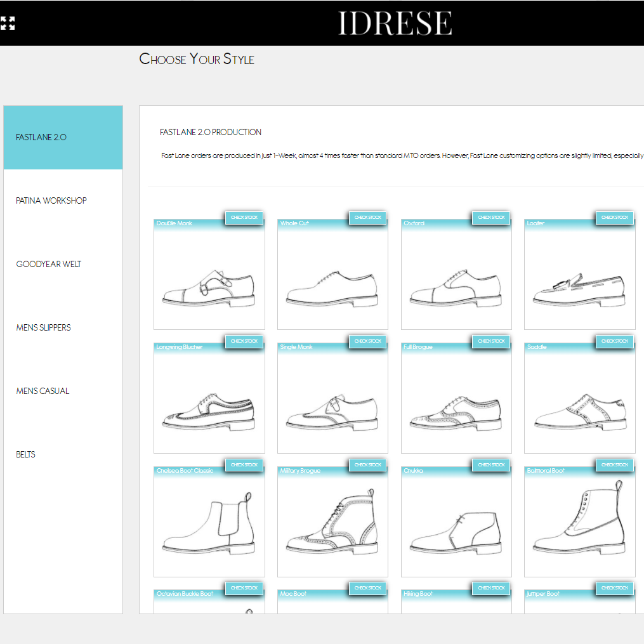This screenshot has width=644, height=644.
Task: Select the Chukka boot drawing
Action: (x=456, y=533)
